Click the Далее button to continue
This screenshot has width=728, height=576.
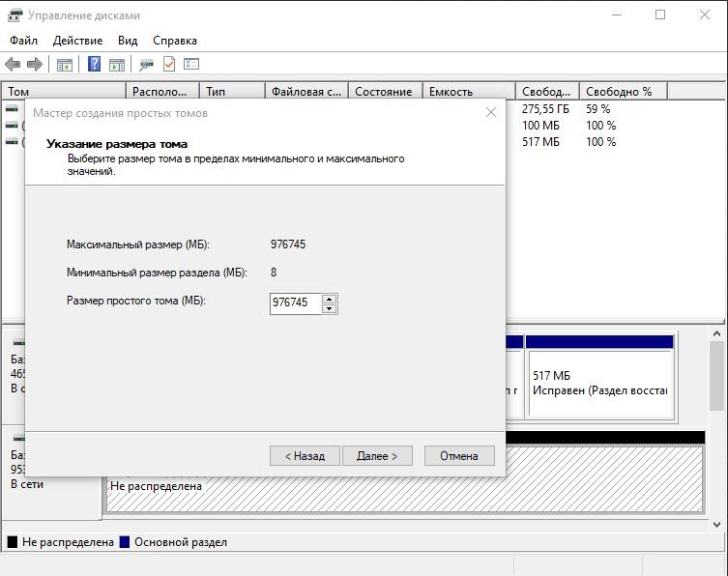click(x=377, y=456)
